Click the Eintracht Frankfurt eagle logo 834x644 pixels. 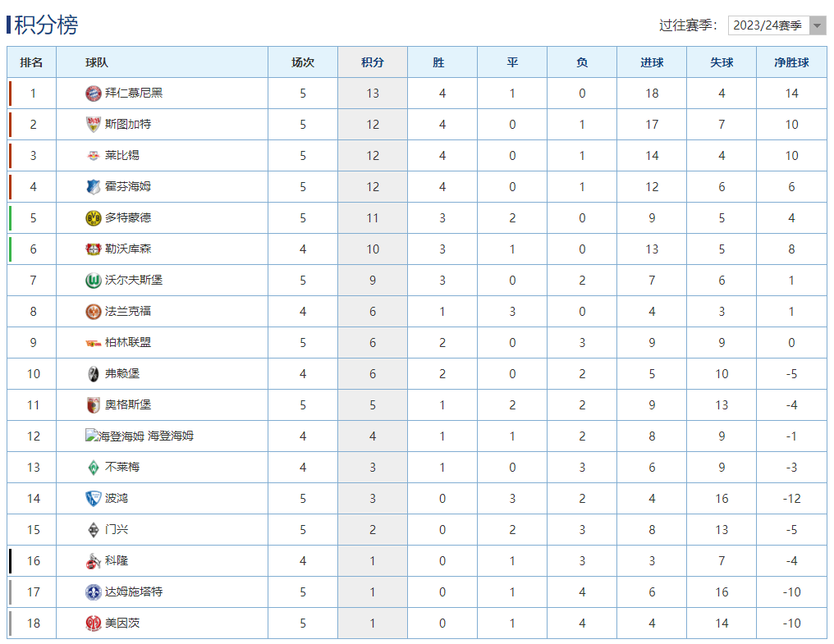[x=93, y=312]
